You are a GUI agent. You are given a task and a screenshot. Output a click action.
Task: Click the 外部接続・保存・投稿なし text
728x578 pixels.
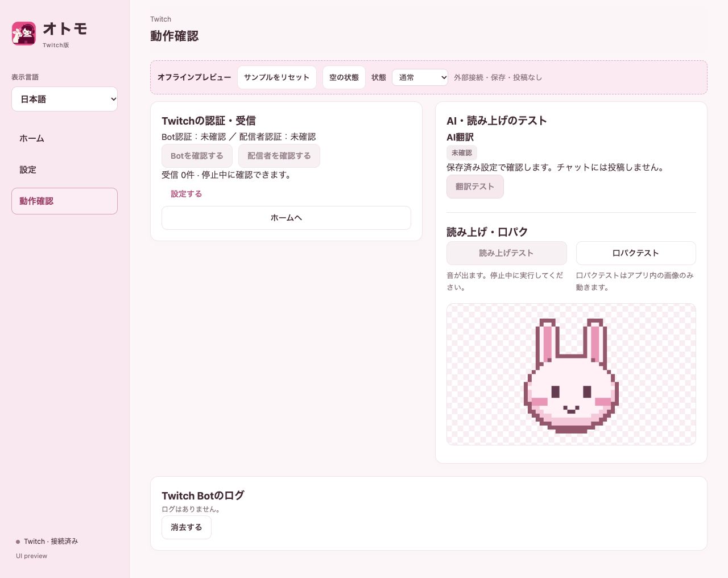click(498, 77)
